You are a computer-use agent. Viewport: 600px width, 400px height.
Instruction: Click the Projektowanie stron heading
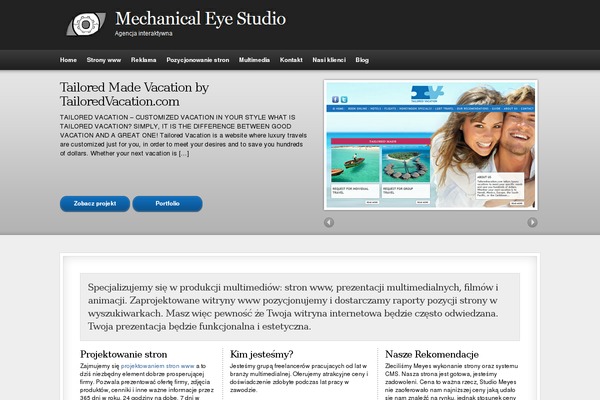pyautogui.click(x=124, y=354)
